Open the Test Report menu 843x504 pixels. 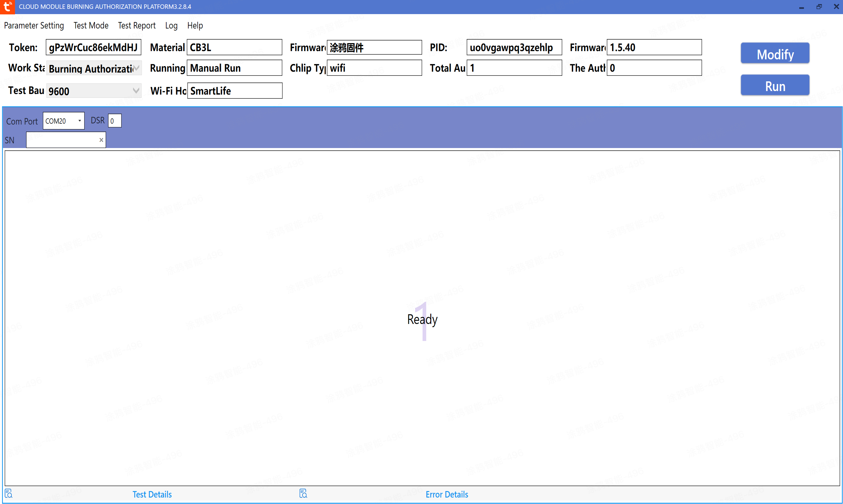click(x=137, y=26)
